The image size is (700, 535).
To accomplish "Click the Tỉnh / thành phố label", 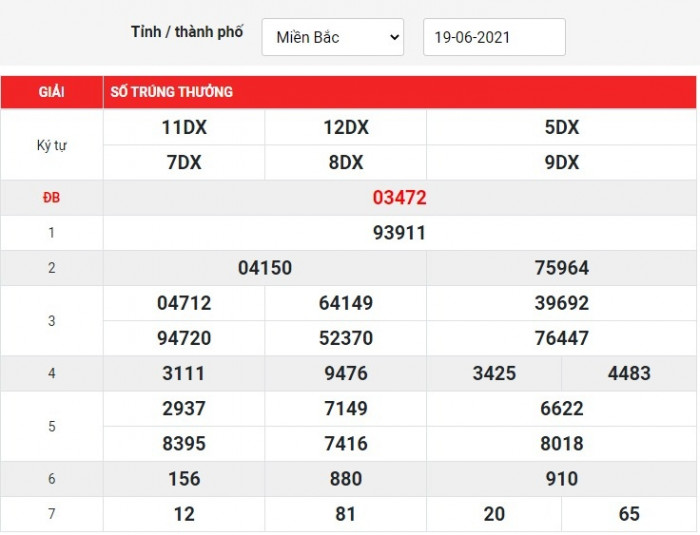I will coord(187,32).
